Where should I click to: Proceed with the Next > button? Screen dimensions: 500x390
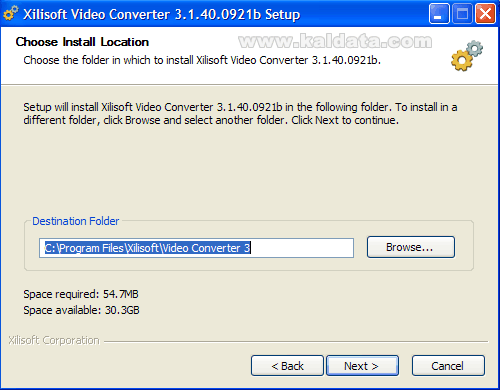point(362,366)
